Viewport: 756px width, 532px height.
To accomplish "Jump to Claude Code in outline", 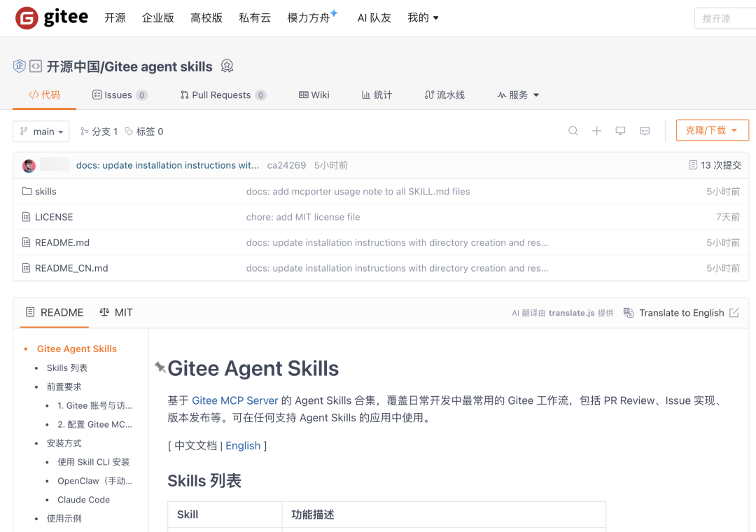I will [83, 500].
